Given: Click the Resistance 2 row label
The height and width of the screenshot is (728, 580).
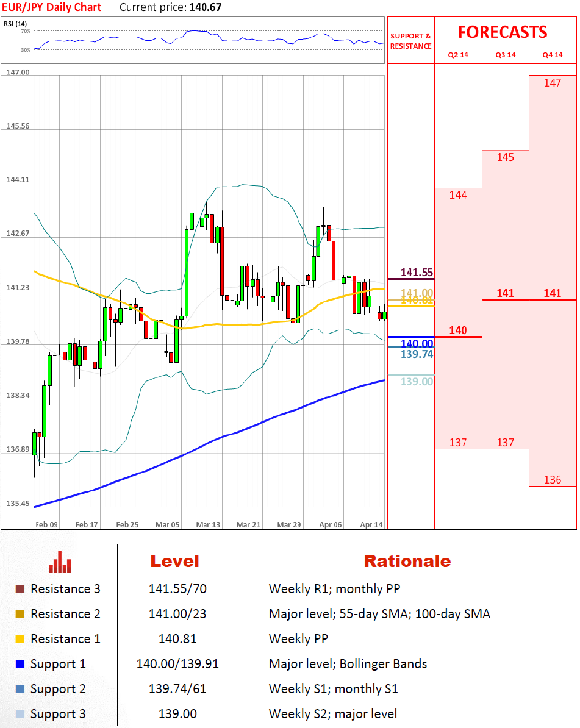Looking at the screenshot, I should [65, 614].
